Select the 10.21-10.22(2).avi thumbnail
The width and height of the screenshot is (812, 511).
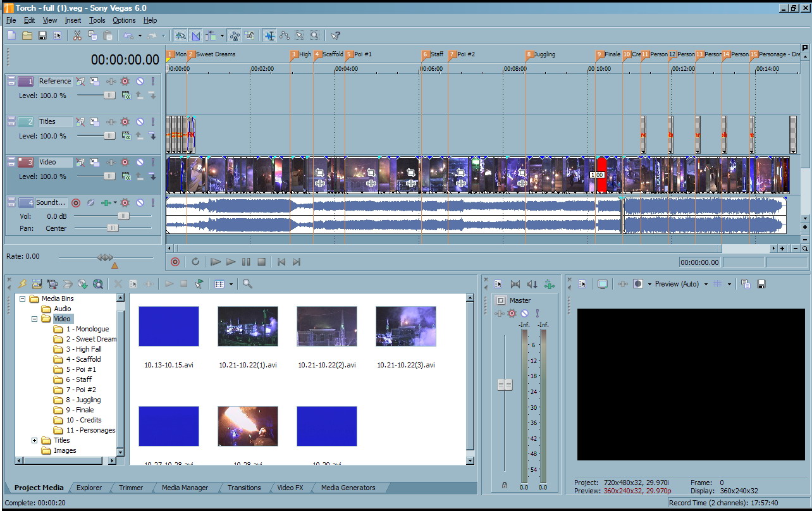click(x=327, y=326)
